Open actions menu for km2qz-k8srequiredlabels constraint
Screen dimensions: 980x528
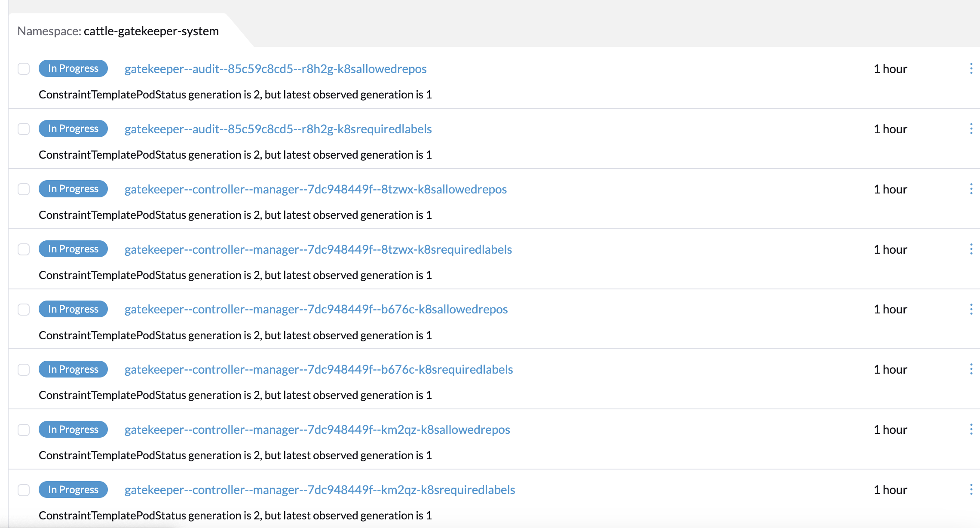971,489
